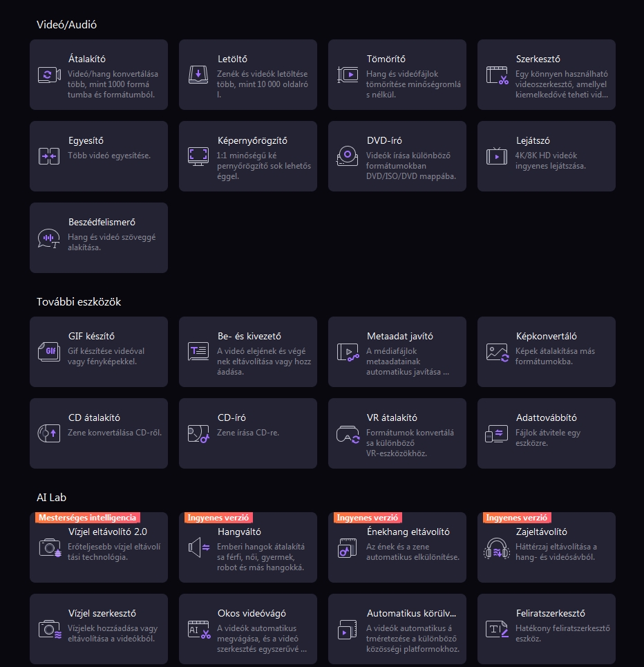Click the Zajeltávolító headphones icon
This screenshot has height=667, width=644.
click(x=497, y=547)
